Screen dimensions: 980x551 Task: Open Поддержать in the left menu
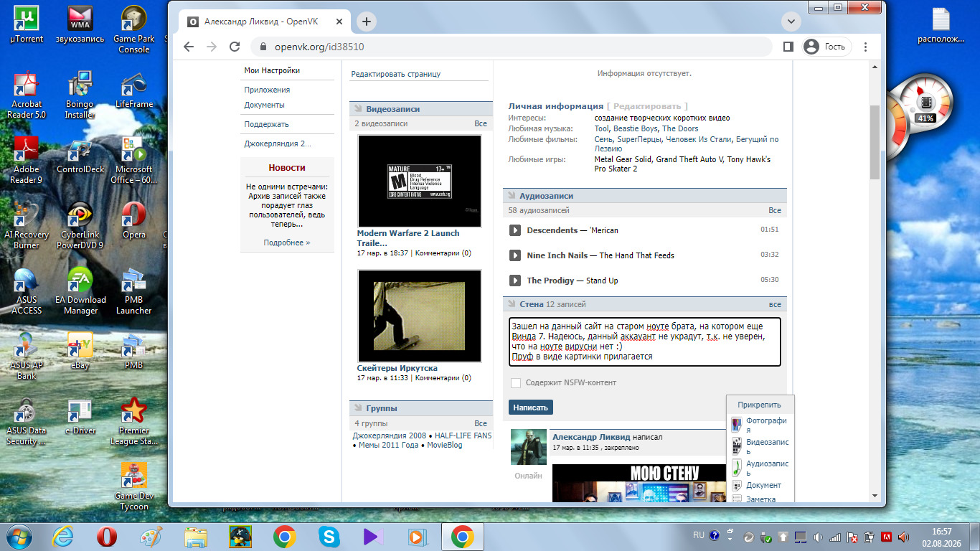[x=266, y=124]
